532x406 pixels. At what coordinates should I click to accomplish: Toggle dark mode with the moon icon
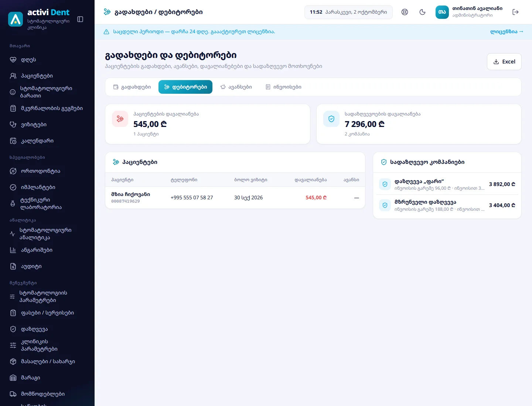pos(422,12)
